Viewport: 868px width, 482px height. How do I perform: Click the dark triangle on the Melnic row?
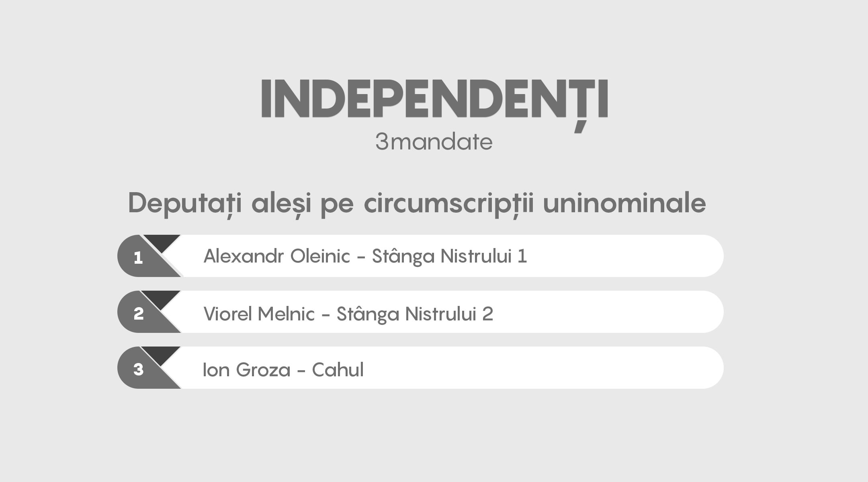(x=161, y=298)
